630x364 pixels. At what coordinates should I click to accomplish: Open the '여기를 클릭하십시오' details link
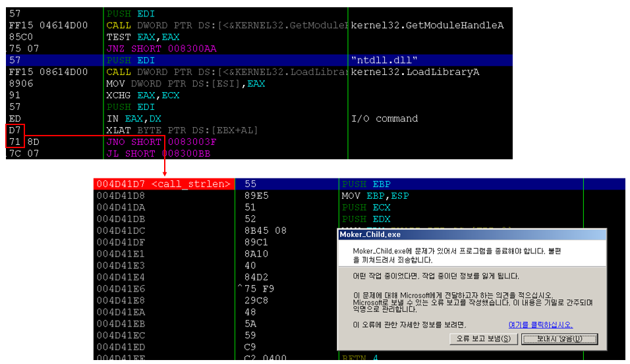tap(540, 325)
